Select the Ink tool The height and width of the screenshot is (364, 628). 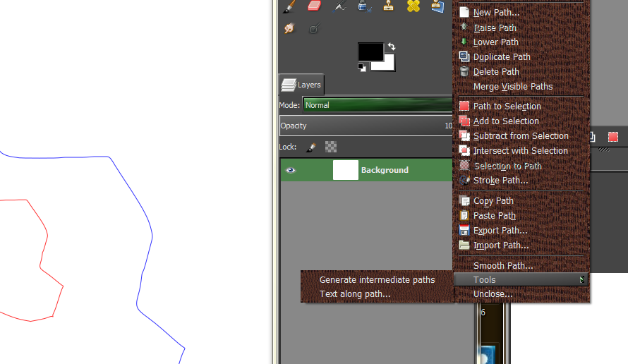tap(364, 6)
